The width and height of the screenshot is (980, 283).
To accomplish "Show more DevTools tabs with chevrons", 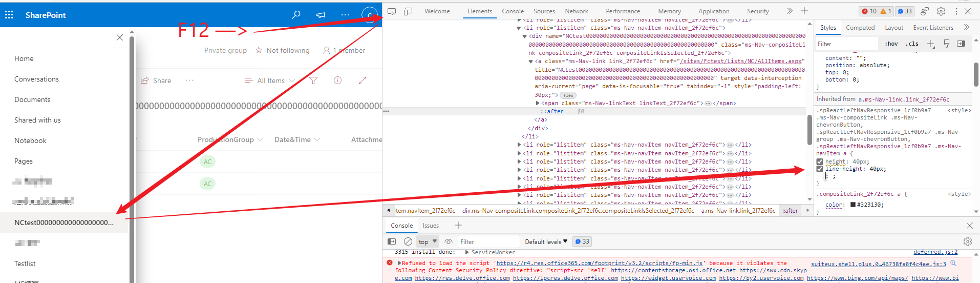I will click(790, 11).
